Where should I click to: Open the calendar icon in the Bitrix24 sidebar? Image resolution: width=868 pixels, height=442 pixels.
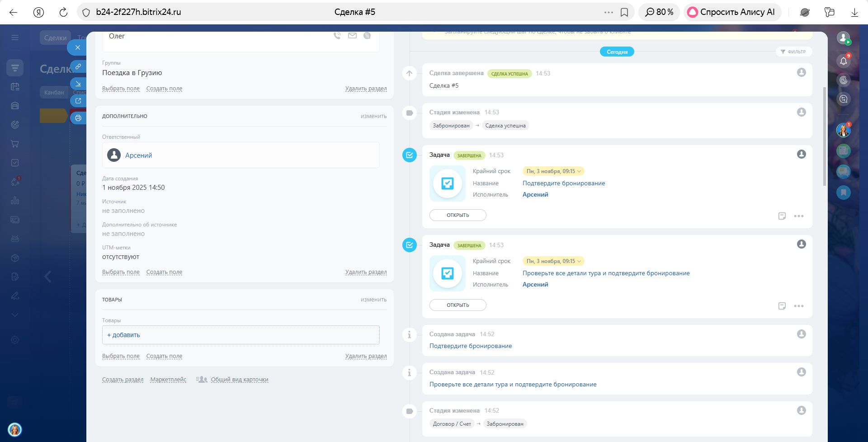[15, 87]
